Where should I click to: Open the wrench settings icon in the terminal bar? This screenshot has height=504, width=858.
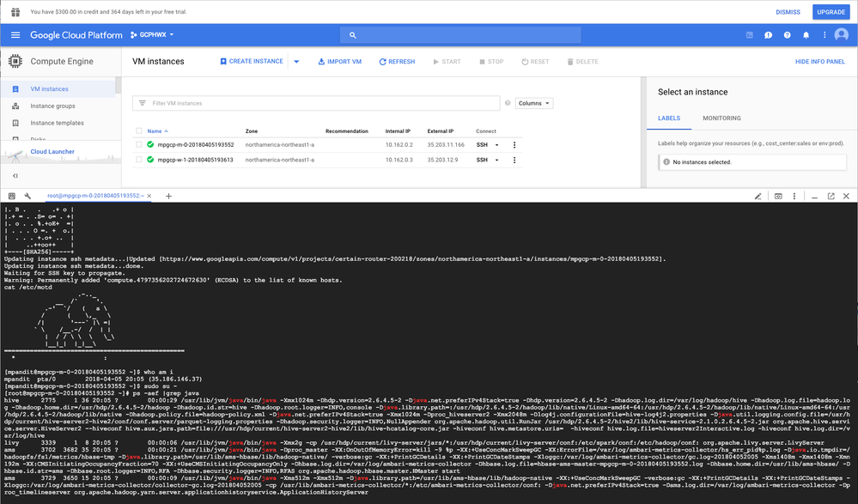(27, 196)
